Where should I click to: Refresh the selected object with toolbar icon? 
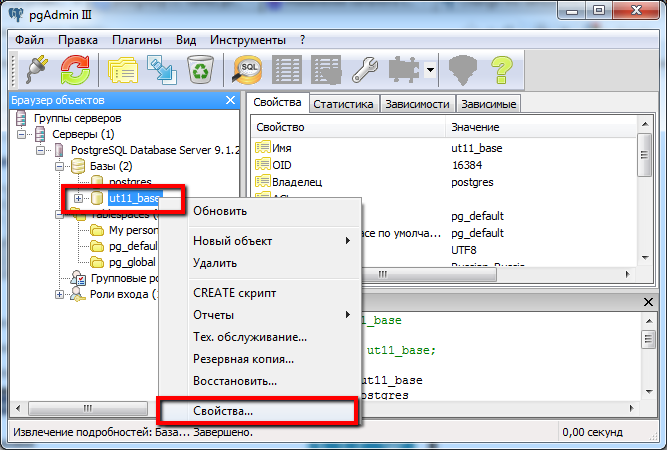click(75, 70)
